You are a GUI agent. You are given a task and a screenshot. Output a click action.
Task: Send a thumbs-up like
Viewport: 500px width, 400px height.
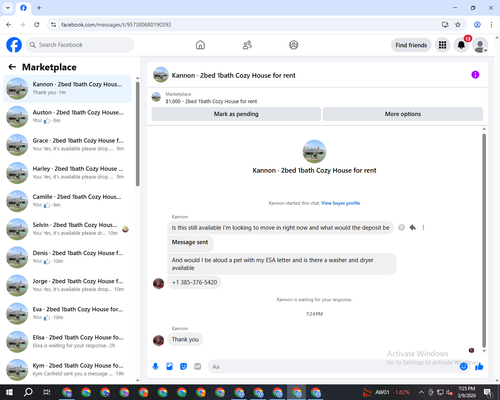(479, 367)
